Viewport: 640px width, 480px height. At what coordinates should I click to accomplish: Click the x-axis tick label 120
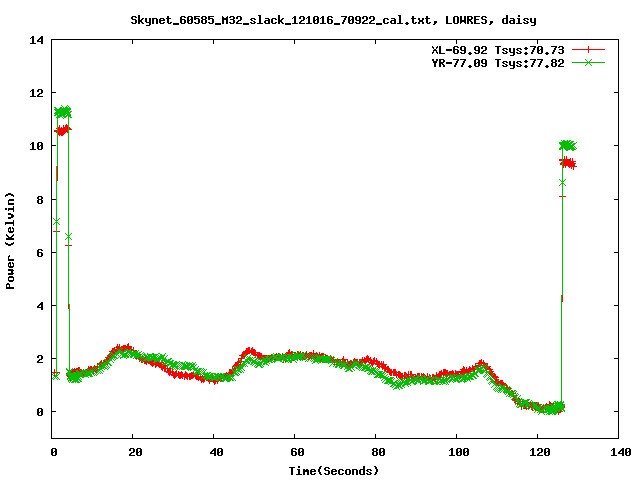pos(540,452)
